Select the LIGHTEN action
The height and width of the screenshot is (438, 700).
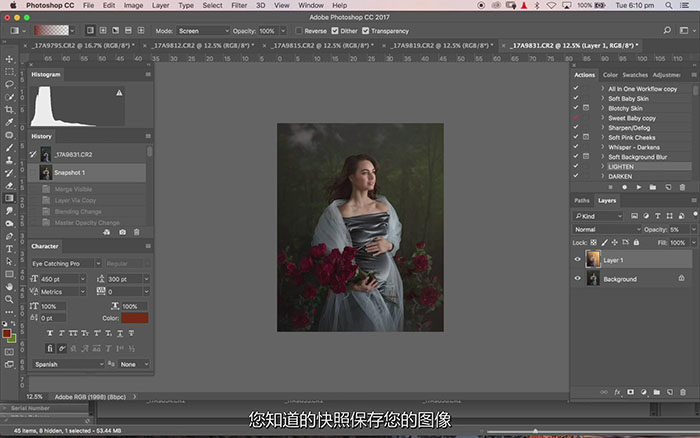point(621,166)
